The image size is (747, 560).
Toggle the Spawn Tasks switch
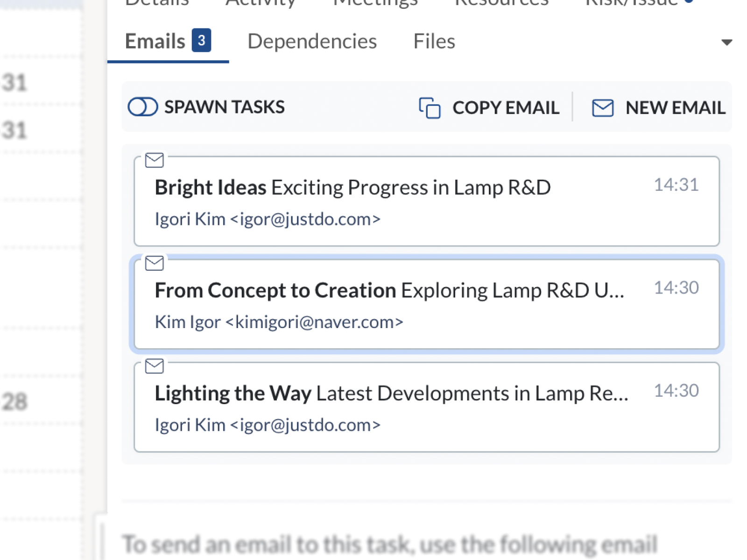[143, 107]
